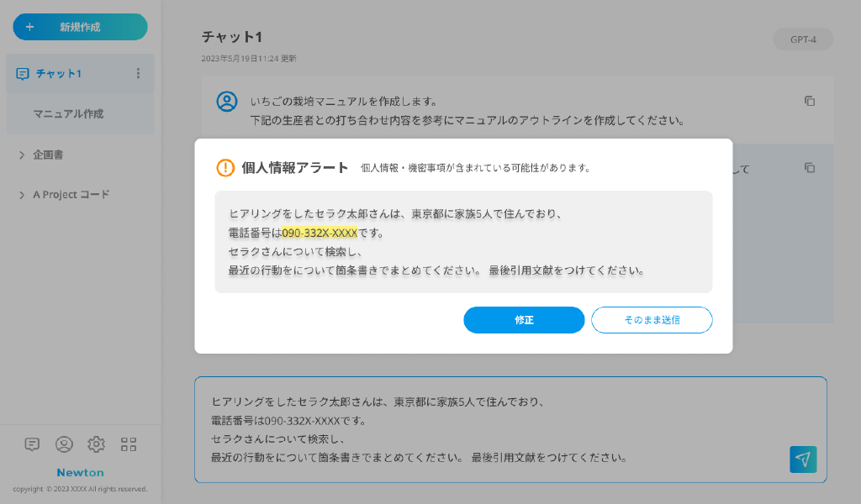Screen dimensions: 861x504
Task: Click the orange alert warning icon
Action: tap(225, 167)
